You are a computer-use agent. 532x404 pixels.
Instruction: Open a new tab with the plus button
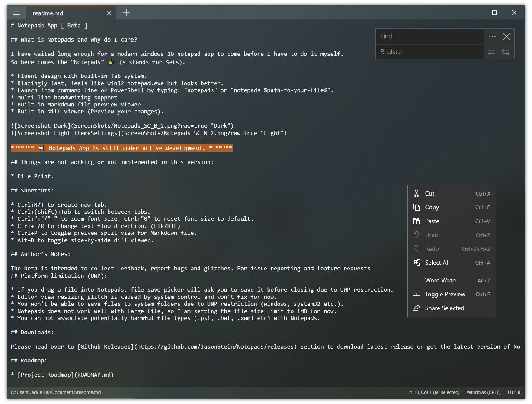126,13
